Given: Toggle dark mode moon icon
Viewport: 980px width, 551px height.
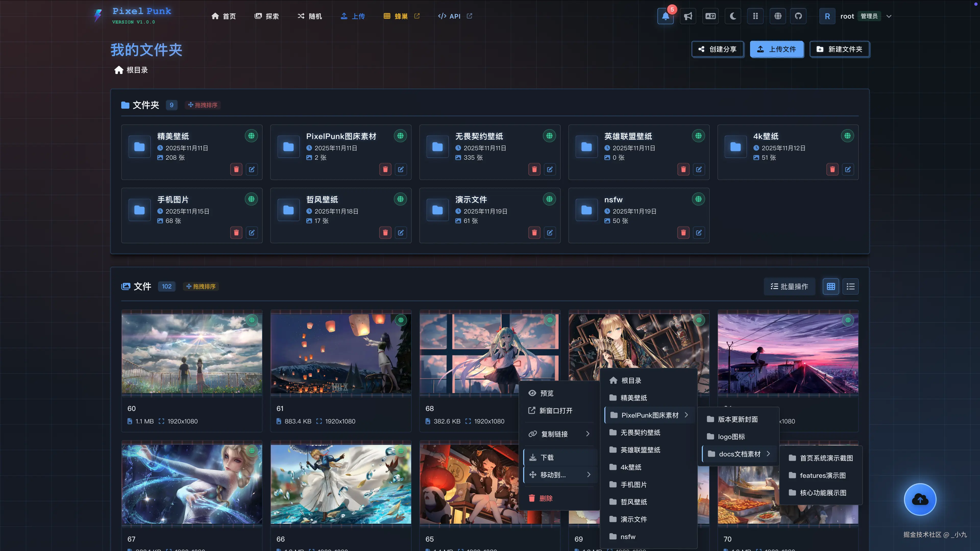Looking at the screenshot, I should point(733,16).
